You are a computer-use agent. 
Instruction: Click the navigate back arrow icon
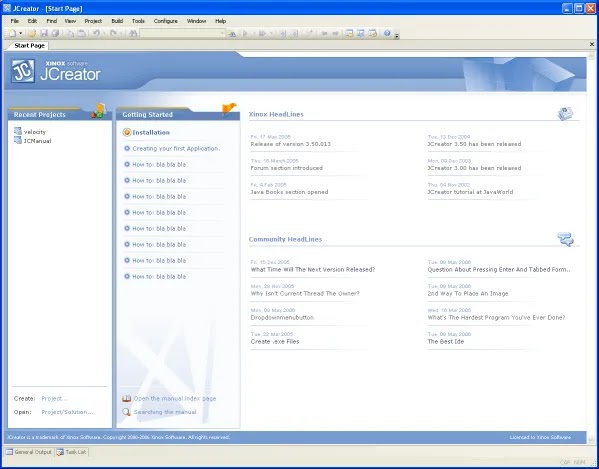[324, 34]
